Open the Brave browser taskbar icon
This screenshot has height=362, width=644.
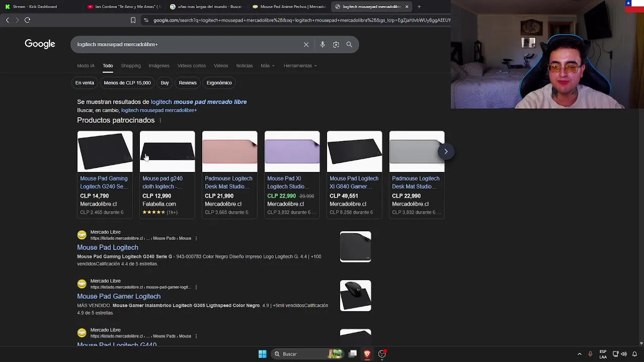[x=367, y=354]
